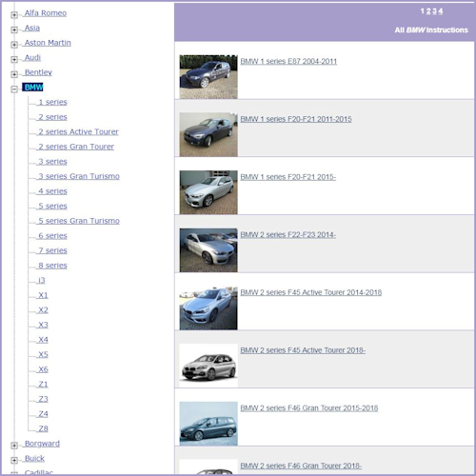This screenshot has width=476, height=476.
Task: Click the BMW 2 series F22-F23 thumbnail
Action: pyautogui.click(x=208, y=250)
